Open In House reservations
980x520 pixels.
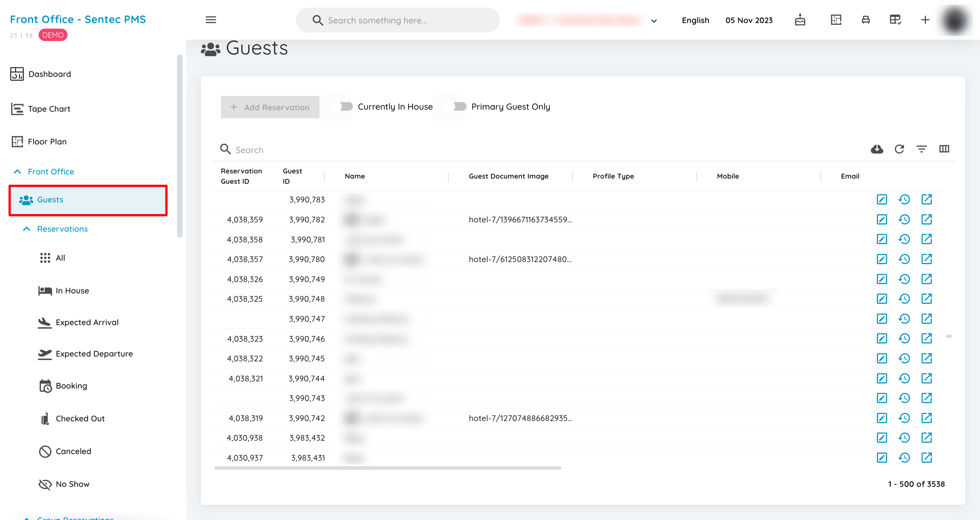[63, 291]
